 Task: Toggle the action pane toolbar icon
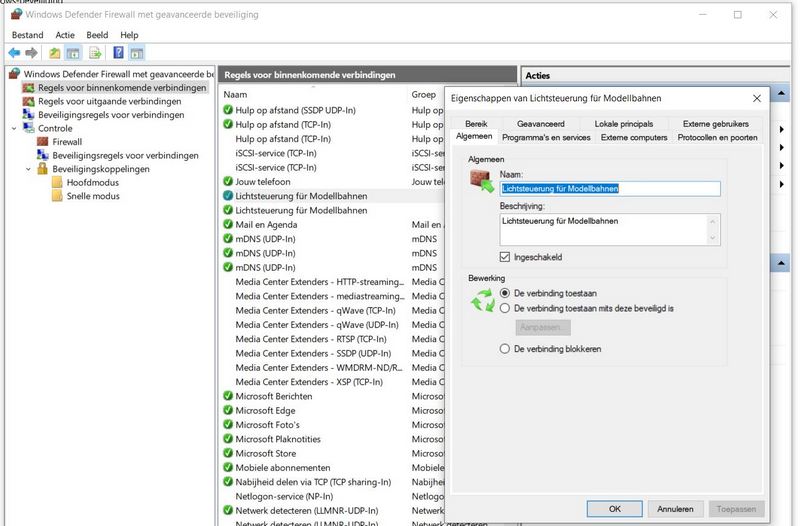coord(137,53)
